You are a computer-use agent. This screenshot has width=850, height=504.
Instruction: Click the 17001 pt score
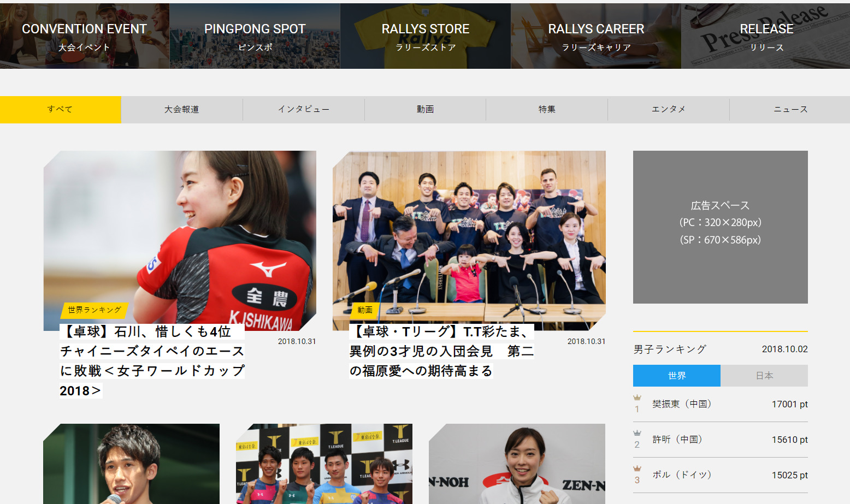point(789,404)
